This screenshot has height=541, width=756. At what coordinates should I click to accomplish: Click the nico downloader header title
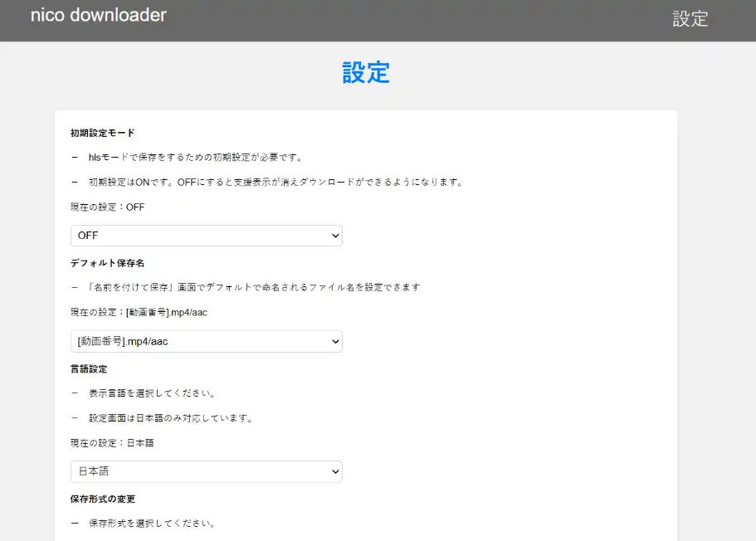pos(98,15)
